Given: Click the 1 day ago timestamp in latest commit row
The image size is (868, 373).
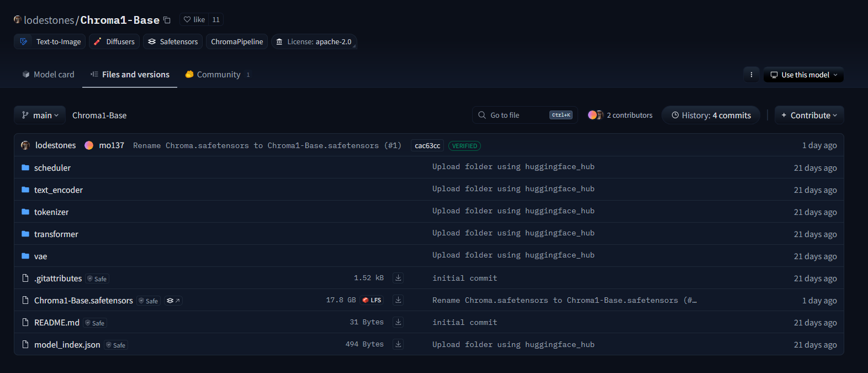Looking at the screenshot, I should [819, 145].
